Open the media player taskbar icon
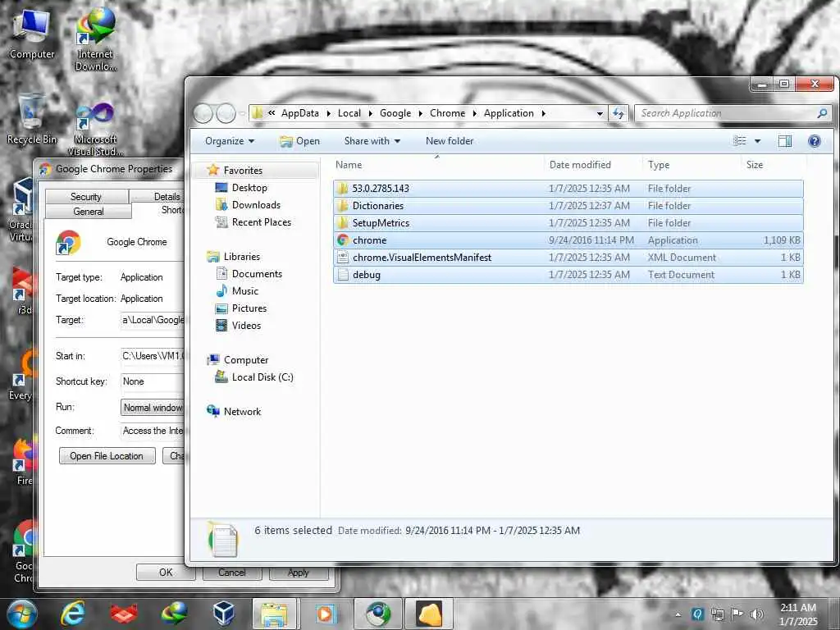The width and height of the screenshot is (840, 630). click(x=324, y=614)
